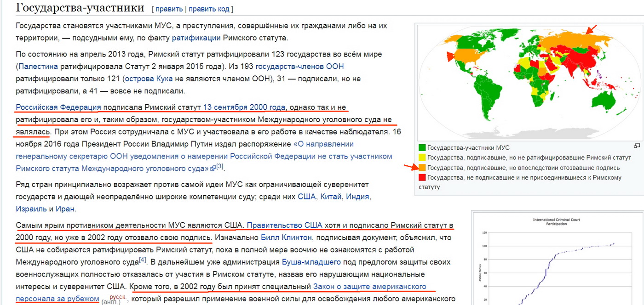Follow the 'государств-членов ООН' link
The height and width of the screenshot is (305, 644).
pyautogui.click(x=299, y=67)
